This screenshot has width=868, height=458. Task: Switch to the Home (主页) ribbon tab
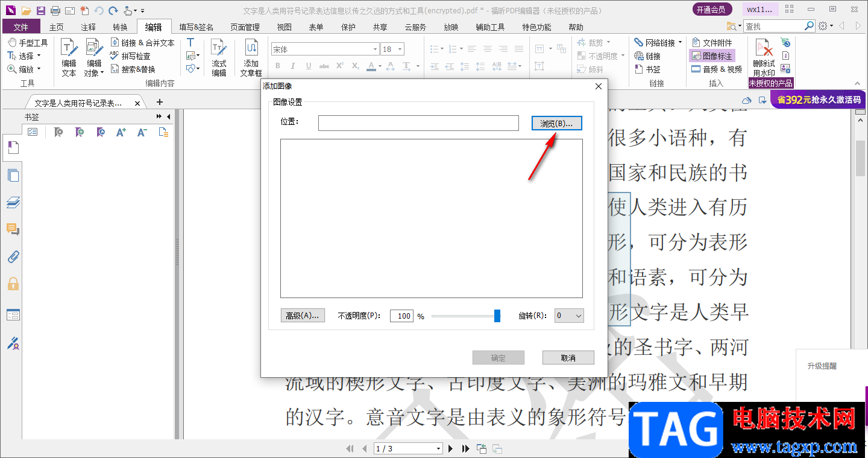[56, 27]
